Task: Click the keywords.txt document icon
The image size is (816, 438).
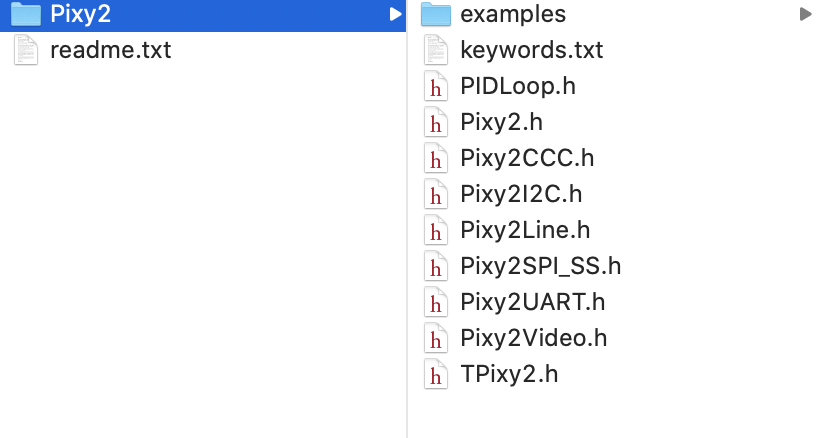Action: (x=435, y=50)
